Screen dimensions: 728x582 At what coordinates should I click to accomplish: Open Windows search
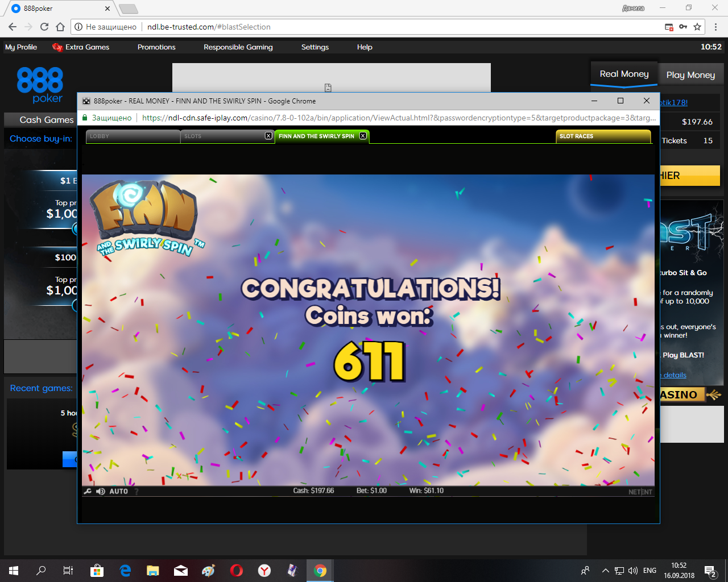click(41, 571)
